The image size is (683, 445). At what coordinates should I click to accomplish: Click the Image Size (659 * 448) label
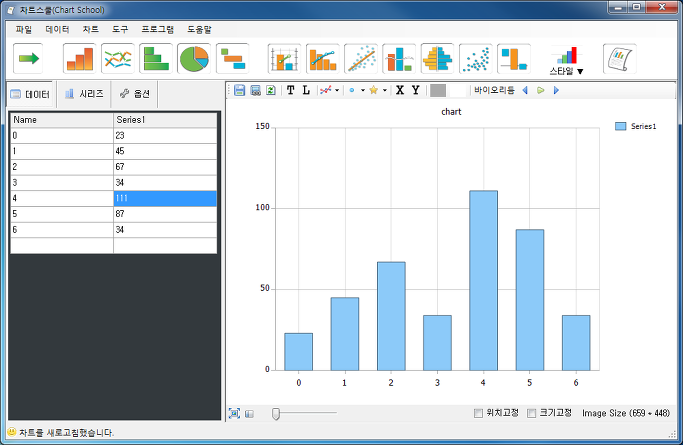pos(626,413)
